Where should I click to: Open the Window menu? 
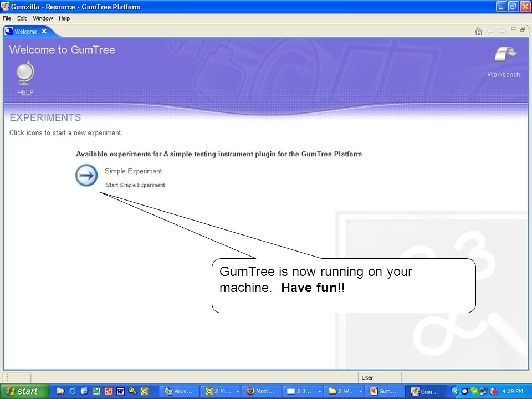pyautogui.click(x=43, y=18)
